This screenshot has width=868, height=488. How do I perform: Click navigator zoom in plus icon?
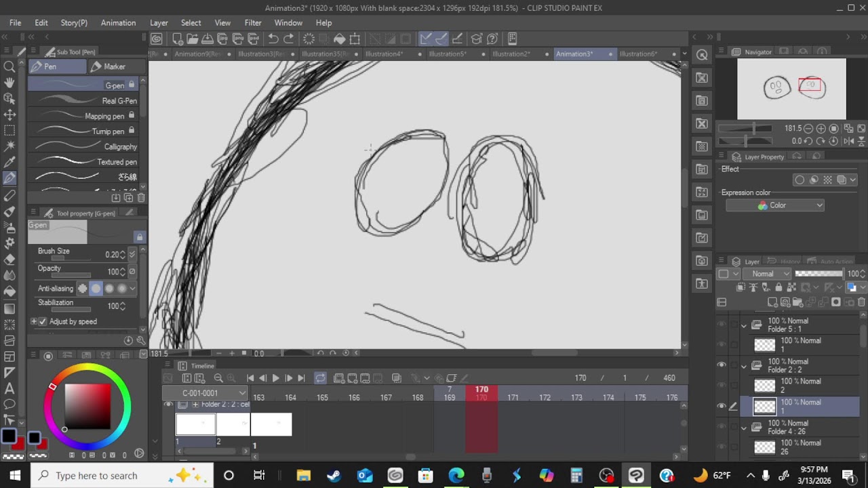click(x=821, y=128)
